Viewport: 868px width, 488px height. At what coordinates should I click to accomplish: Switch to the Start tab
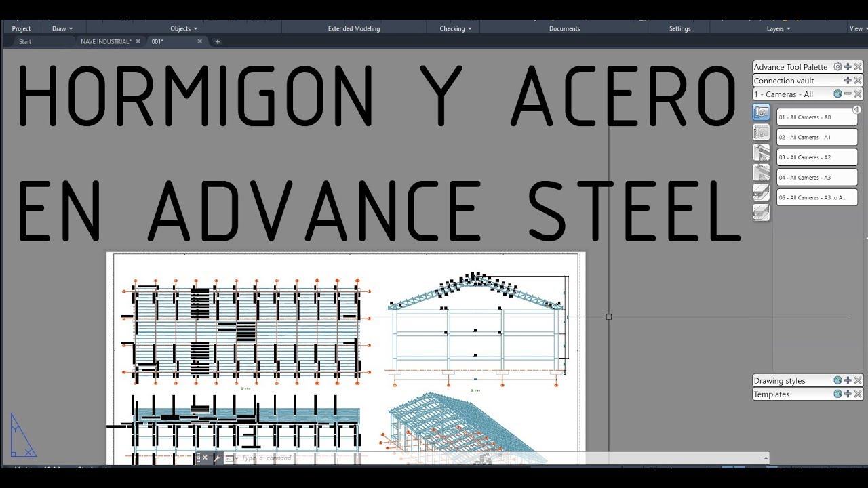[x=25, y=41]
